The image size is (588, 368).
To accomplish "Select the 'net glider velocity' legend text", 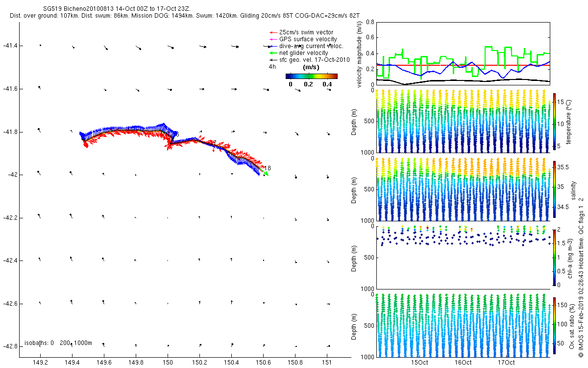I will 304,53.
